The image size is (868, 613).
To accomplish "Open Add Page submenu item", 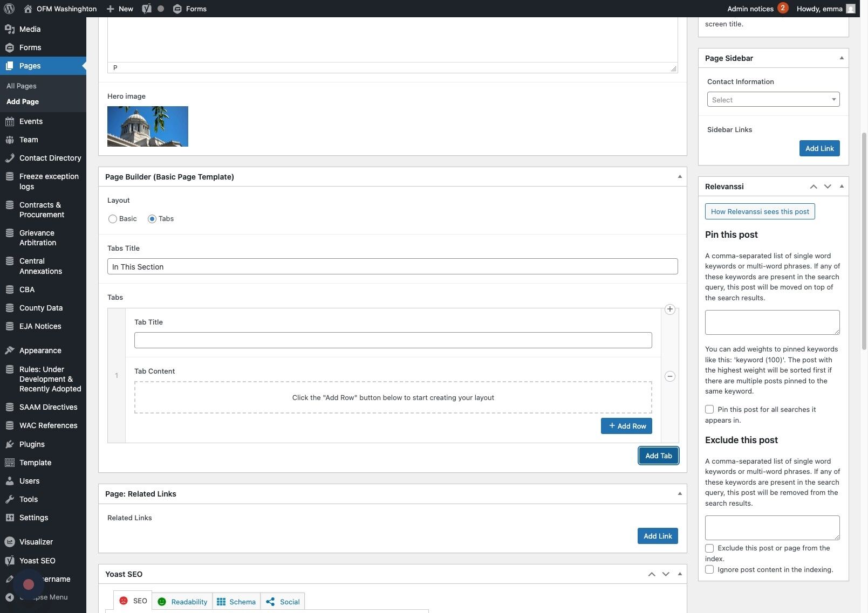I will click(x=23, y=102).
